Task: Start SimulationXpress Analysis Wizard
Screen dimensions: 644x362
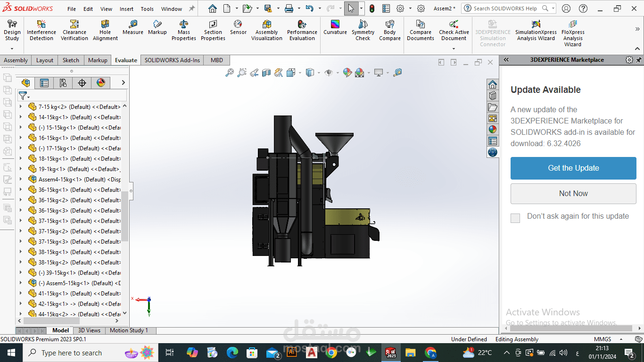Action: point(536,31)
